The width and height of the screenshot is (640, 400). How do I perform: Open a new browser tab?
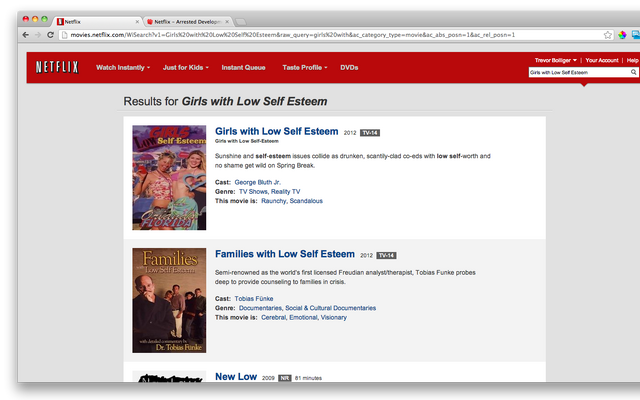[241, 22]
